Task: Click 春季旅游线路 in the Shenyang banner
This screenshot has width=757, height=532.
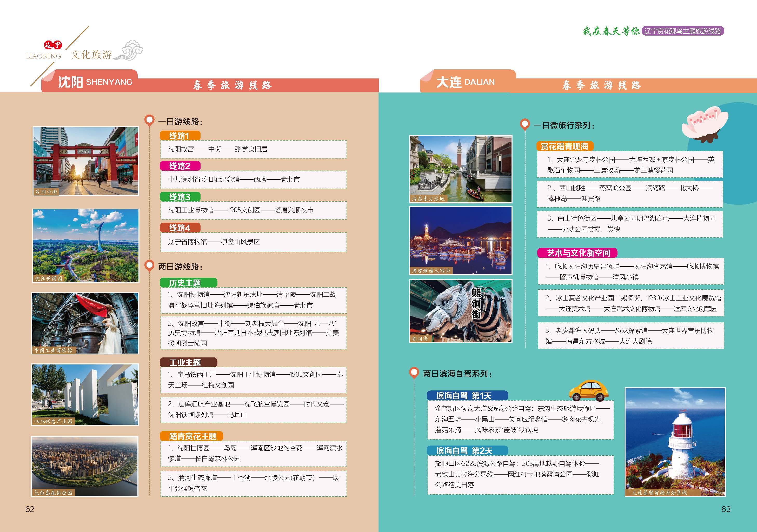Action: tap(233, 85)
